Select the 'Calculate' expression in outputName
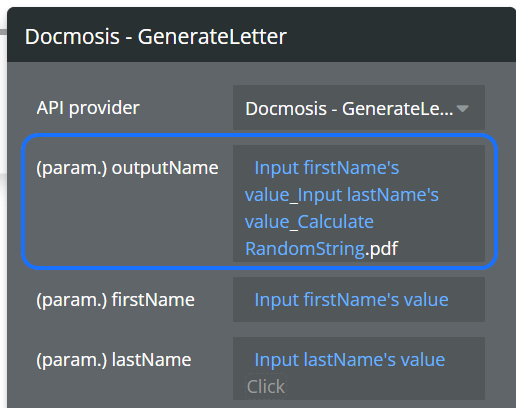The width and height of the screenshot is (516, 408). (335, 221)
